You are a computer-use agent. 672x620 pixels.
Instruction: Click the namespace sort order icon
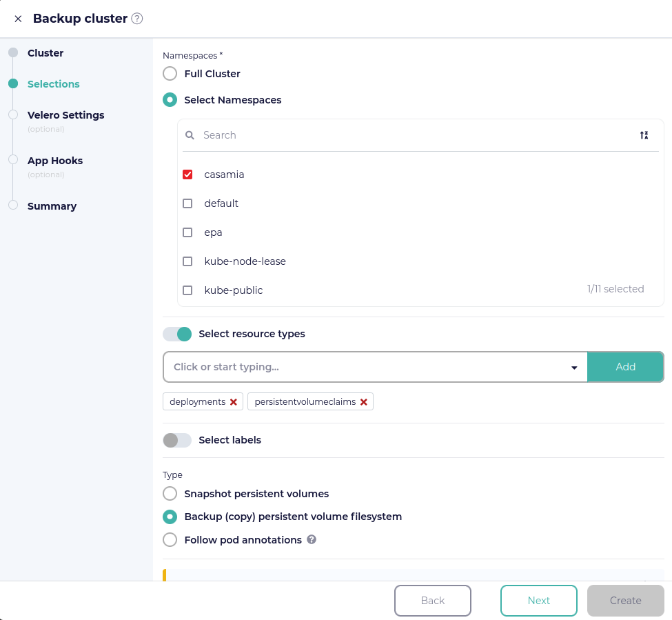point(644,135)
